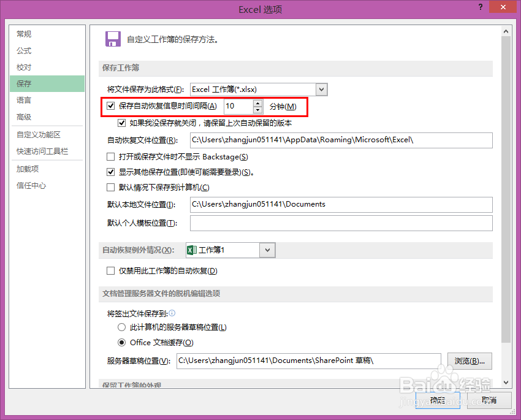
Task: Click the info icon beside 将签出文件保存到
Action: click(172, 313)
